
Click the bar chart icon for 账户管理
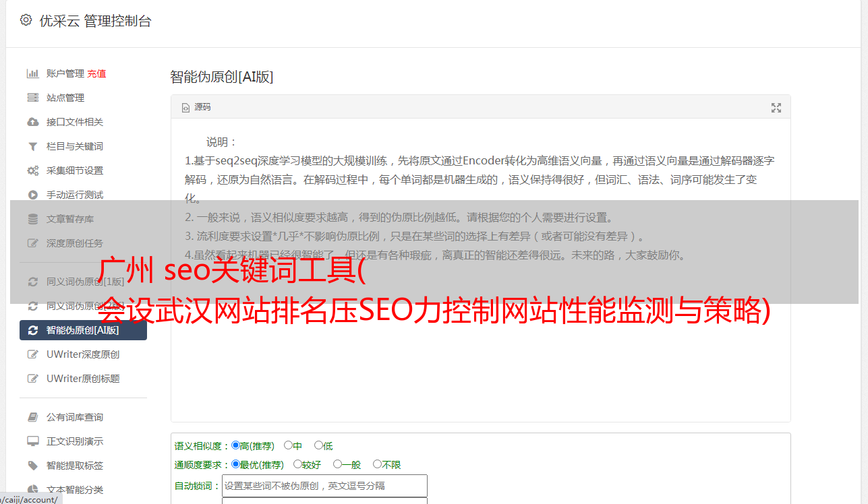coord(32,73)
